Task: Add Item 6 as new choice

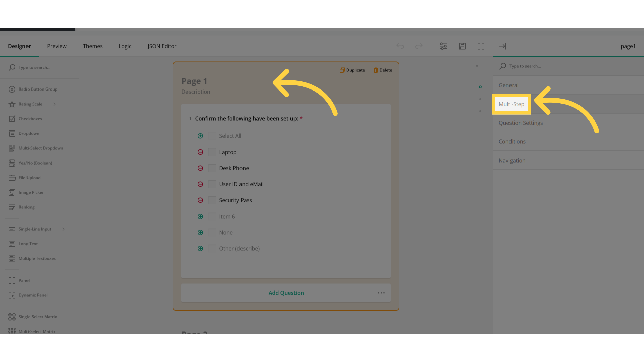Action: tap(200, 217)
